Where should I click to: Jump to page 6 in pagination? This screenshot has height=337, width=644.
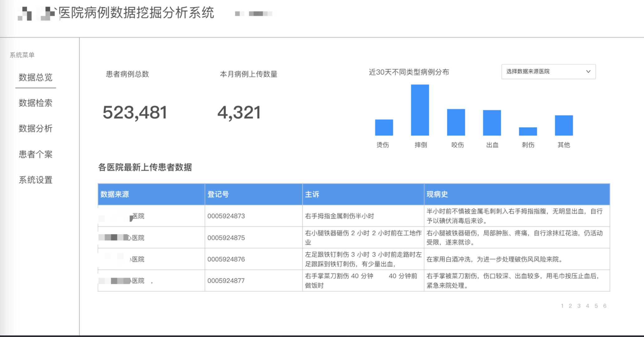(604, 306)
